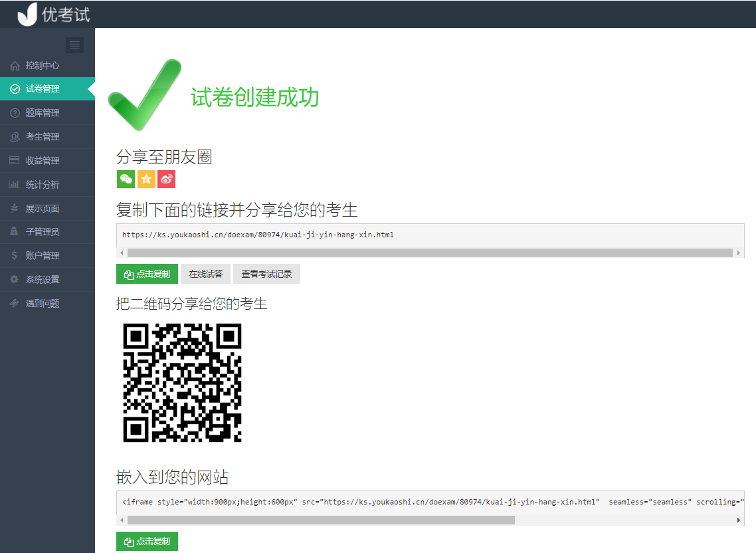Open 控制中心 menu item
The image size is (756, 553).
coord(47,66)
